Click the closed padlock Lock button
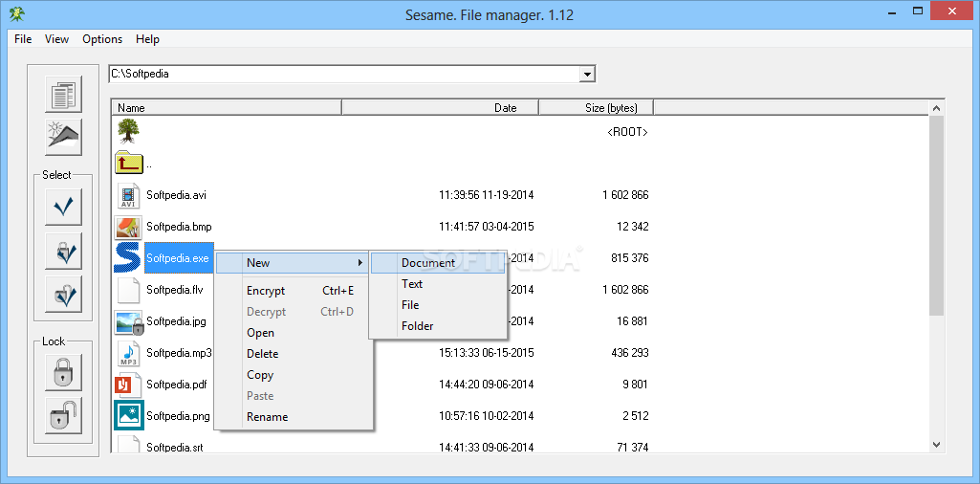This screenshot has width=980, height=484. 63,373
